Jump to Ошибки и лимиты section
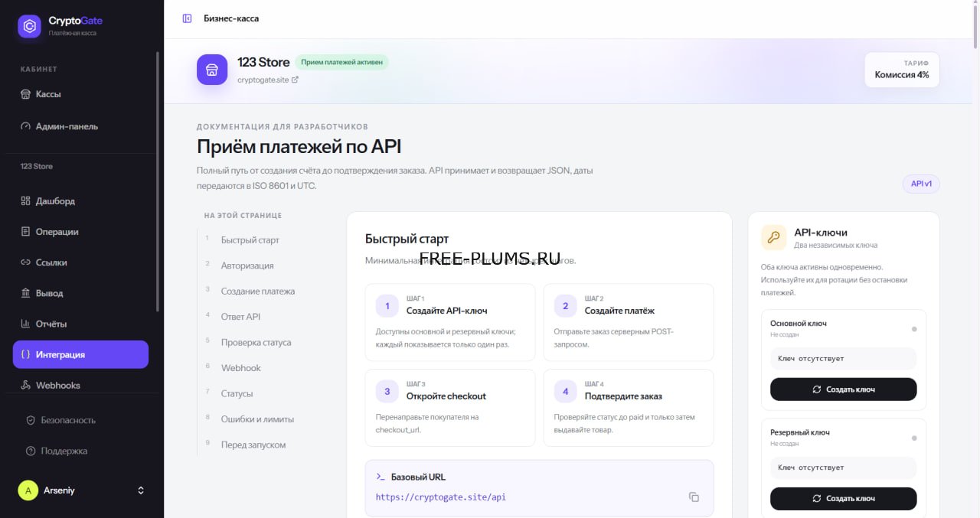The height and width of the screenshot is (518, 980). click(x=257, y=419)
